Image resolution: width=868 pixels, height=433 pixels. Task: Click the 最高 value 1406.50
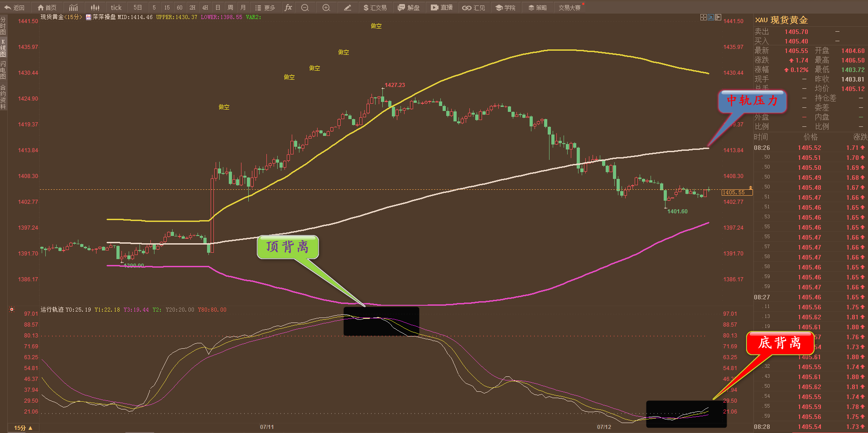tap(853, 60)
